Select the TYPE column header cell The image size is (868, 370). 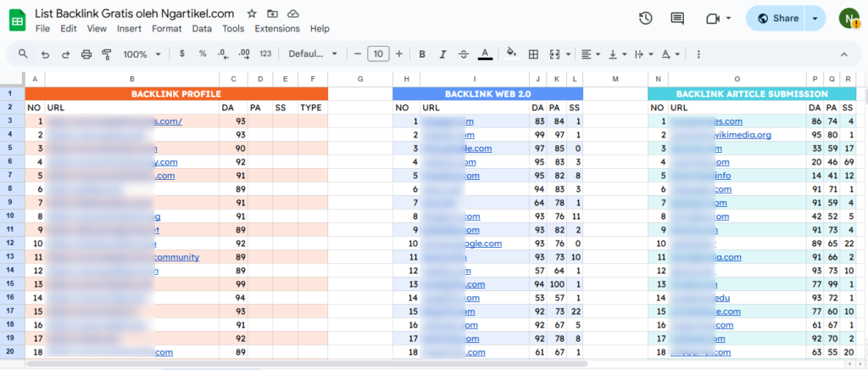pos(313,108)
